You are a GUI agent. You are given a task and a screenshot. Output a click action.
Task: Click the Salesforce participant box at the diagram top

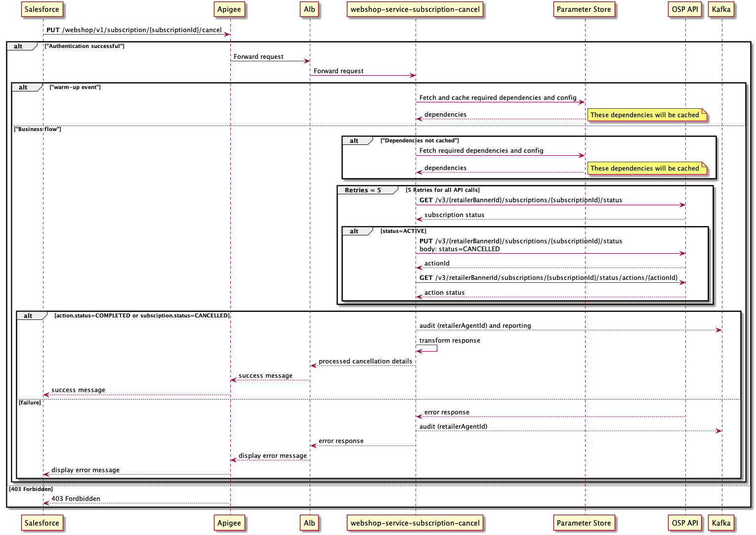click(42, 9)
